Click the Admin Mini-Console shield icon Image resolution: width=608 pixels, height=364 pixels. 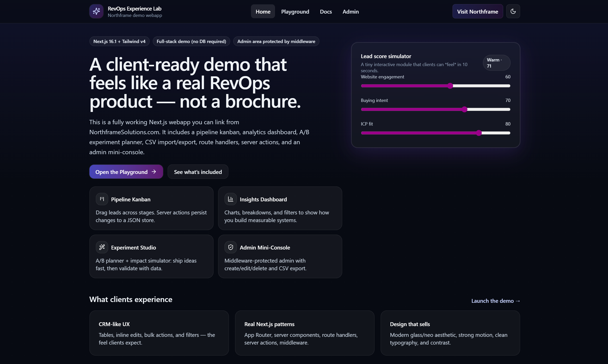(230, 247)
